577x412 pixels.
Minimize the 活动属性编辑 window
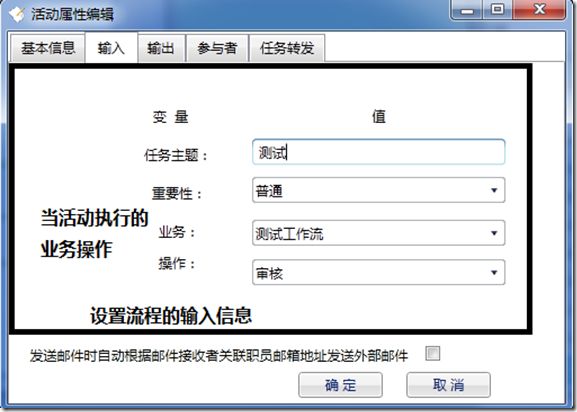[x=467, y=10]
